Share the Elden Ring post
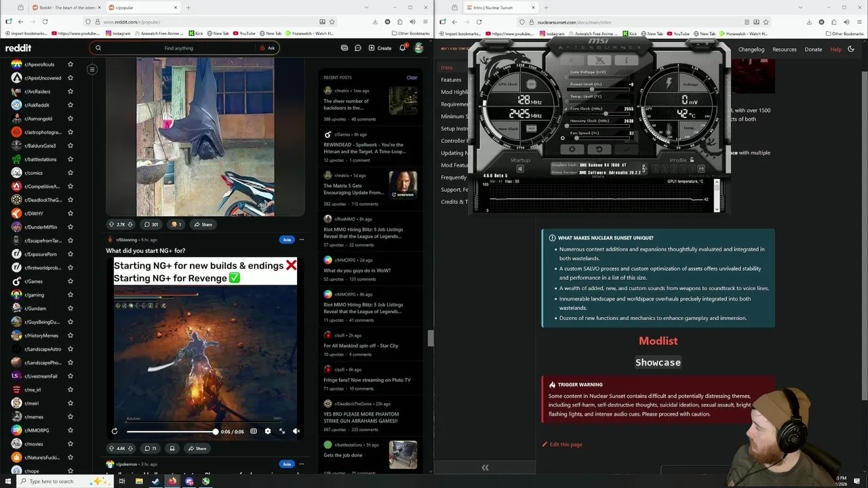868x488 pixels. point(197,448)
